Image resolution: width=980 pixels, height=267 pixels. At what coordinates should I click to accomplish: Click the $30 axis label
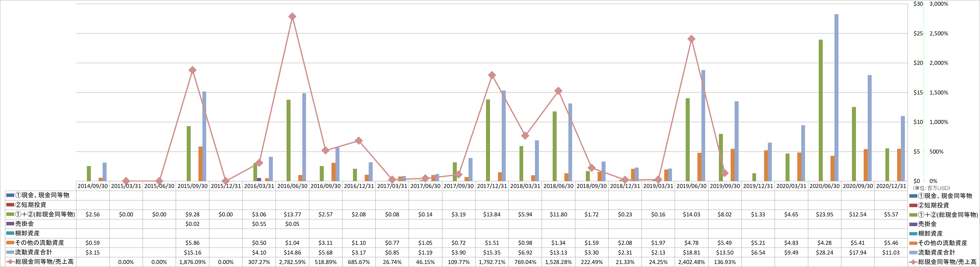coord(918,4)
